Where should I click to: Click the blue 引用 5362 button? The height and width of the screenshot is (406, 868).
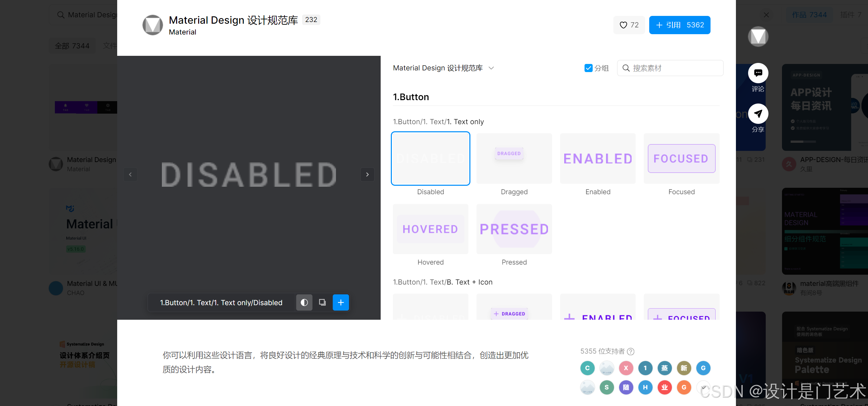680,25
